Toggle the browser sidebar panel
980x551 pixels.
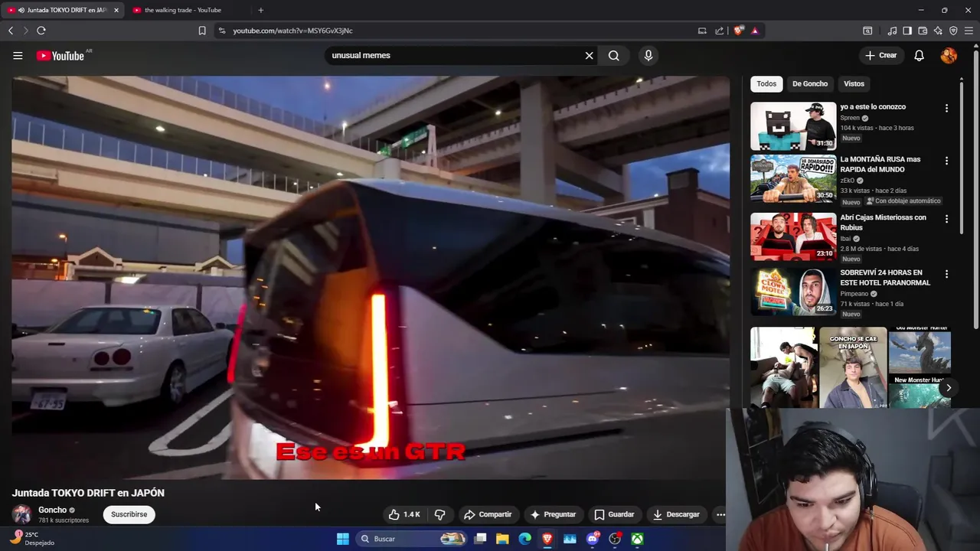pyautogui.click(x=907, y=31)
